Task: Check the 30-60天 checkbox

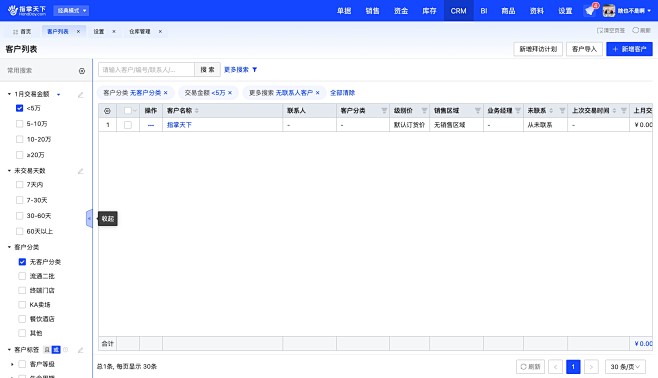Action: pos(19,216)
